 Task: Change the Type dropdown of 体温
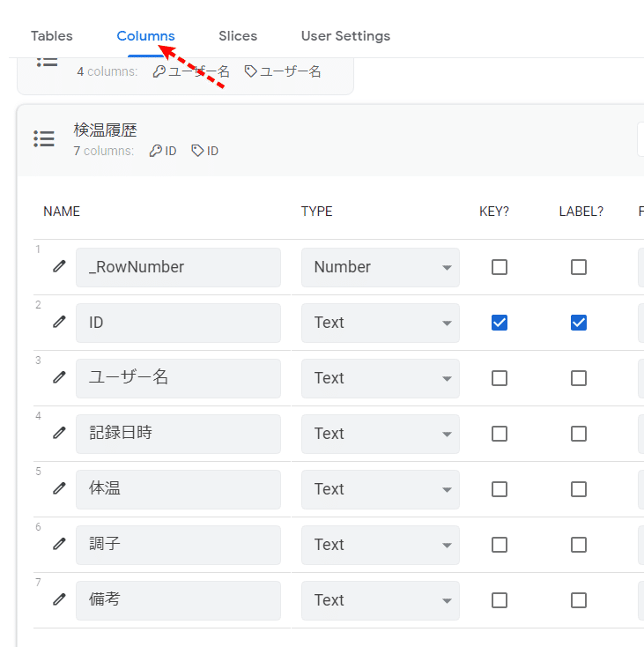[x=380, y=489]
